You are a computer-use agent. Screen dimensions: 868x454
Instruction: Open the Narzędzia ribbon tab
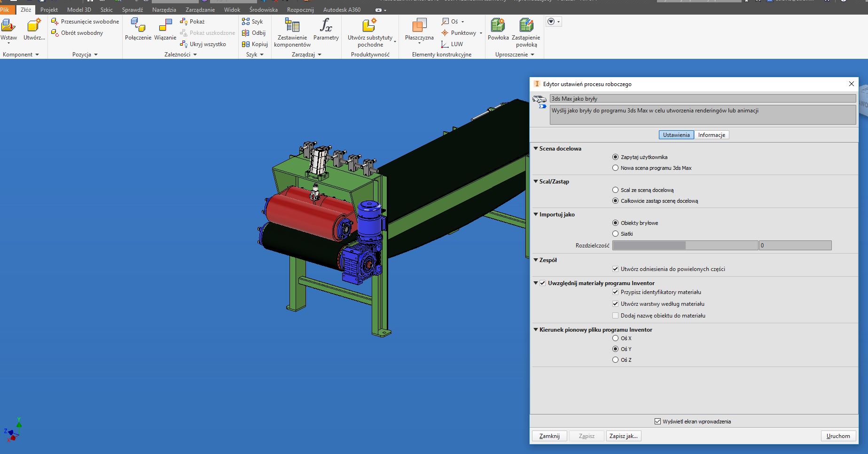(164, 9)
